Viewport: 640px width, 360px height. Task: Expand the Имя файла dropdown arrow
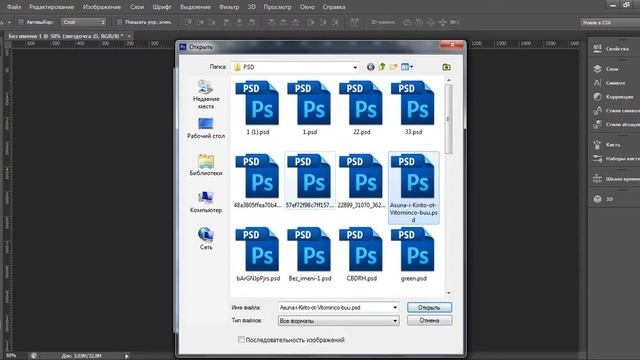(395, 307)
